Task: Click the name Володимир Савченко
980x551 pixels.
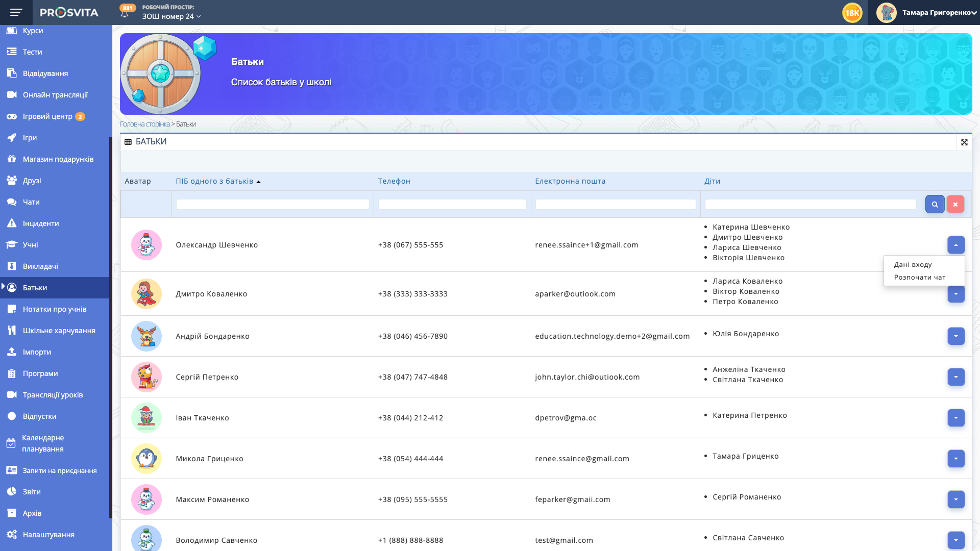Action: click(216, 540)
